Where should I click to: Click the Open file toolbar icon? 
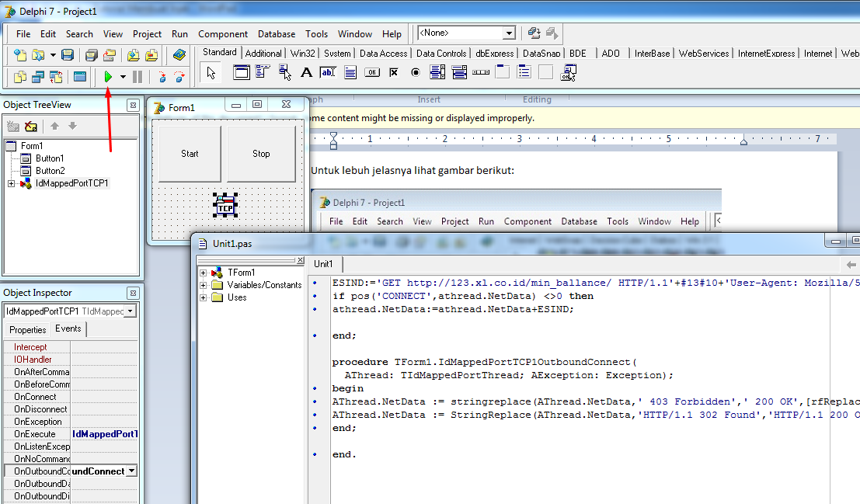pyautogui.click(x=38, y=55)
